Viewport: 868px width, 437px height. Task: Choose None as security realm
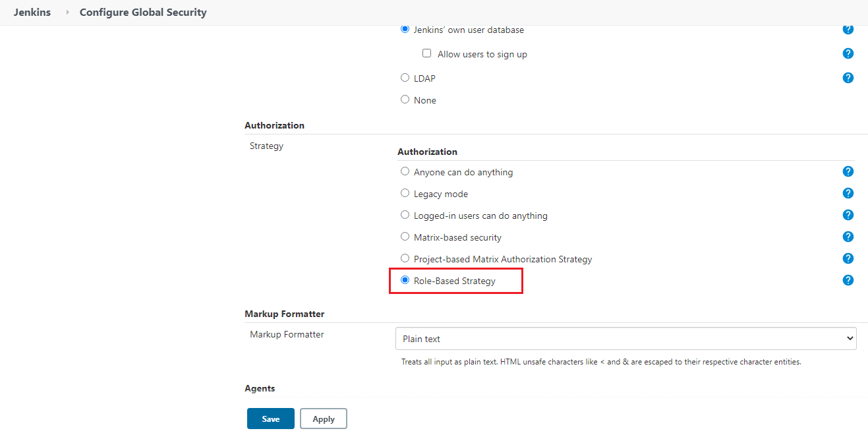tap(405, 100)
